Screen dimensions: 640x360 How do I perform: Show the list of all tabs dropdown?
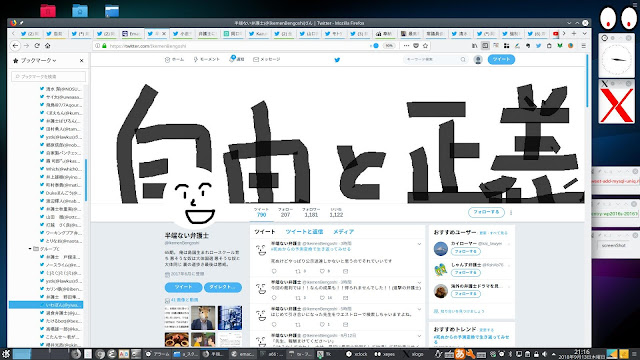584,33
